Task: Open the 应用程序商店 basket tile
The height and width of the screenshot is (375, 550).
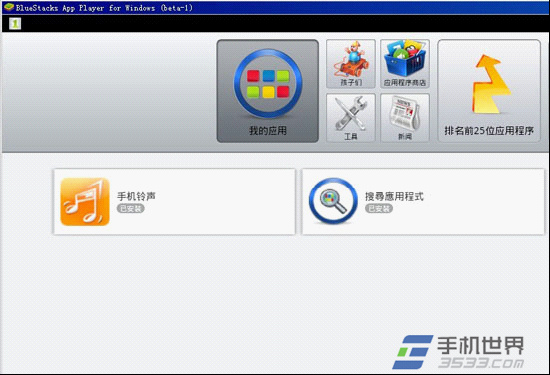Action: point(405,64)
